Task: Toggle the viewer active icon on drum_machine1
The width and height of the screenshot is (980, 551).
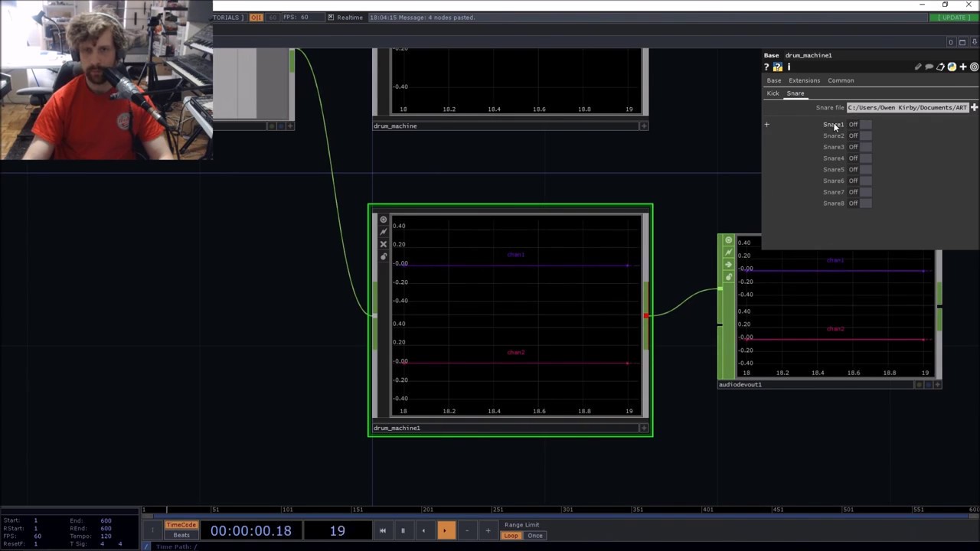Action: [x=384, y=220]
